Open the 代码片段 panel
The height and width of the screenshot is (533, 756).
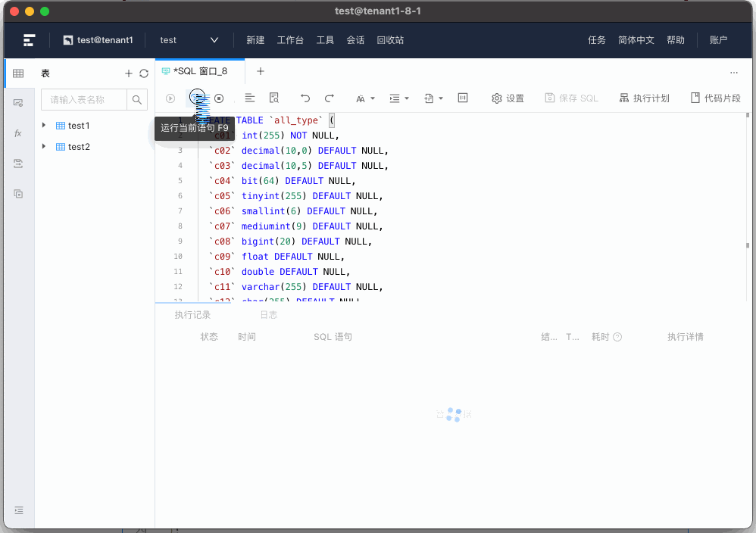click(716, 98)
